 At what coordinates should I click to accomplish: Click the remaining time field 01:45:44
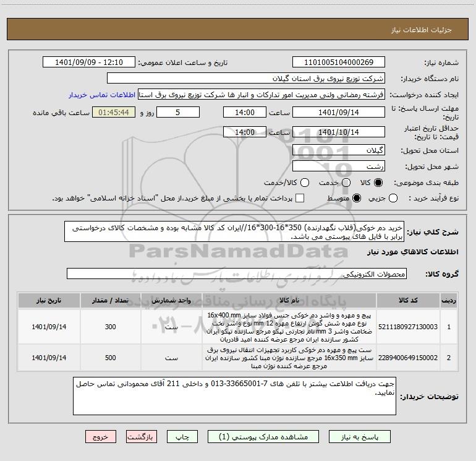114,112
